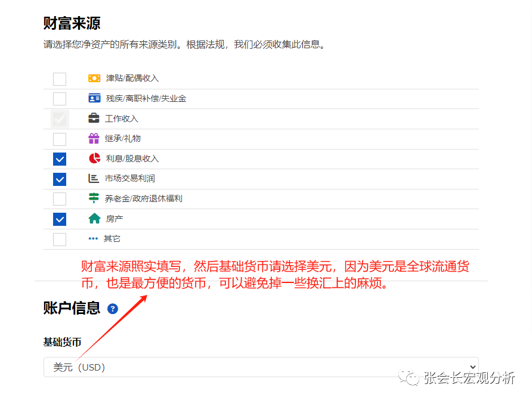532x401 pixels.
Task: Click the three-dots icon beside 其它
Action: click(93, 238)
